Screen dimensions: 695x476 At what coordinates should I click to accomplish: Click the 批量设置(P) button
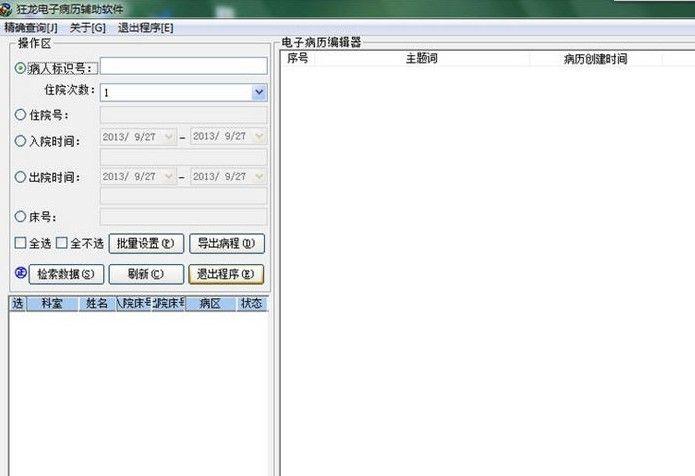tap(146, 243)
